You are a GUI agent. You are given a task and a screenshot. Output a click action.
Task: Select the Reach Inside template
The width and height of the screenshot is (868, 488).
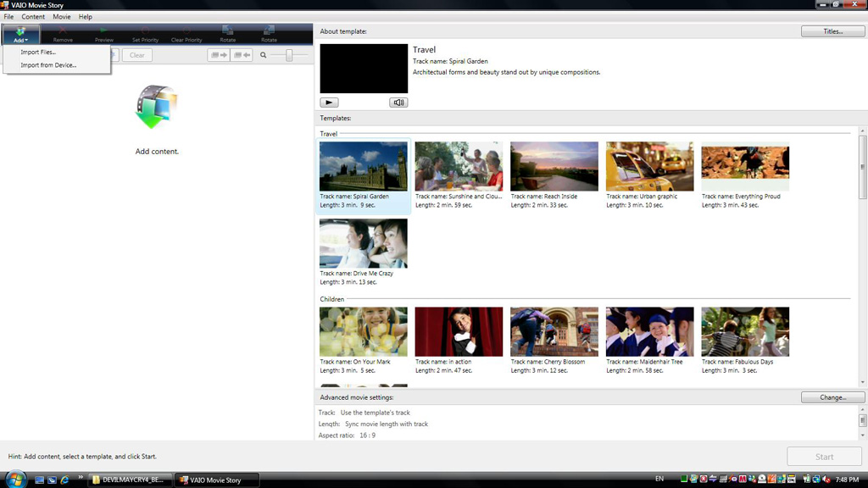coord(554,175)
